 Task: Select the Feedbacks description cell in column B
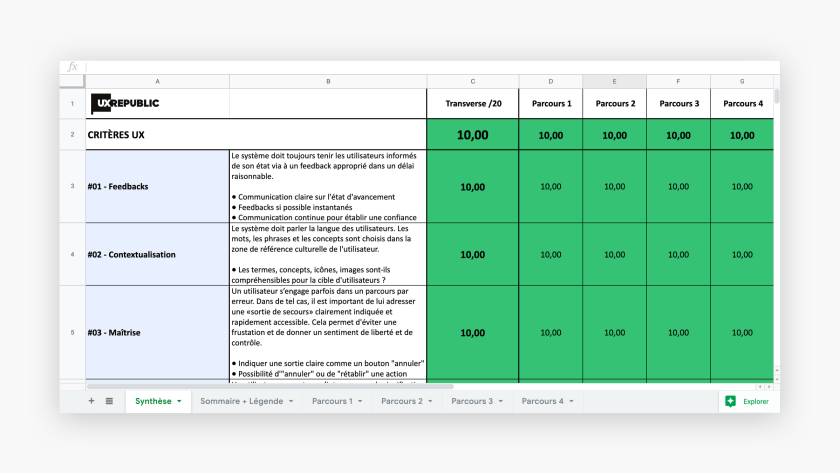point(328,186)
